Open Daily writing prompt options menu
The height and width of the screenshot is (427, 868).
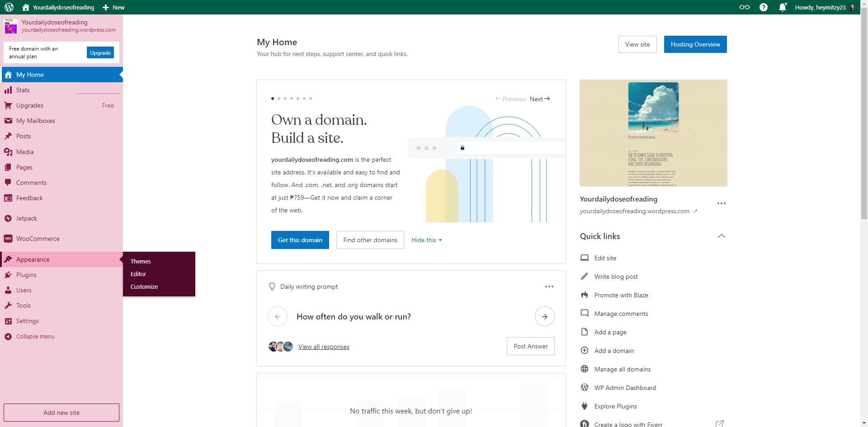coord(549,286)
